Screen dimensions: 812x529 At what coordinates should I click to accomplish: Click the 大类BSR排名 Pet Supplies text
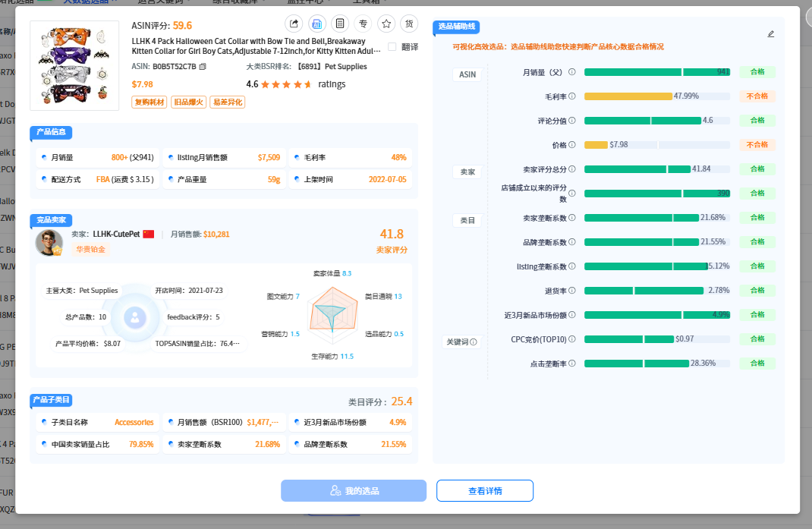307,66
